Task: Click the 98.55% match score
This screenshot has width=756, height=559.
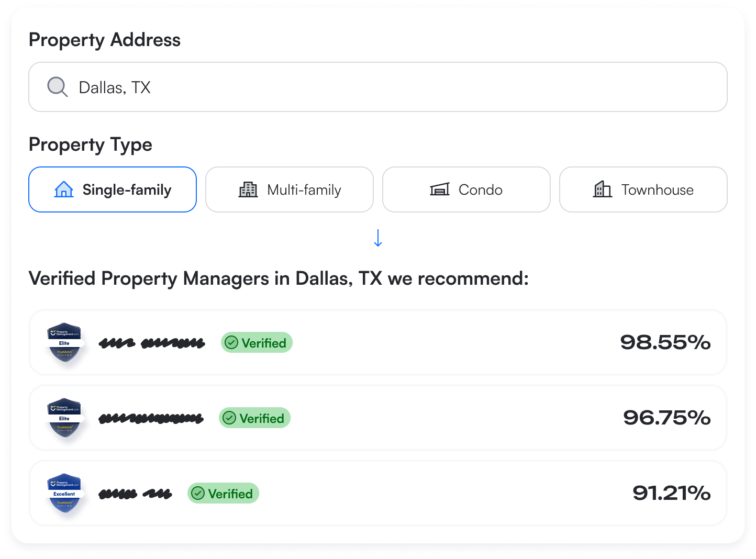Action: (665, 342)
